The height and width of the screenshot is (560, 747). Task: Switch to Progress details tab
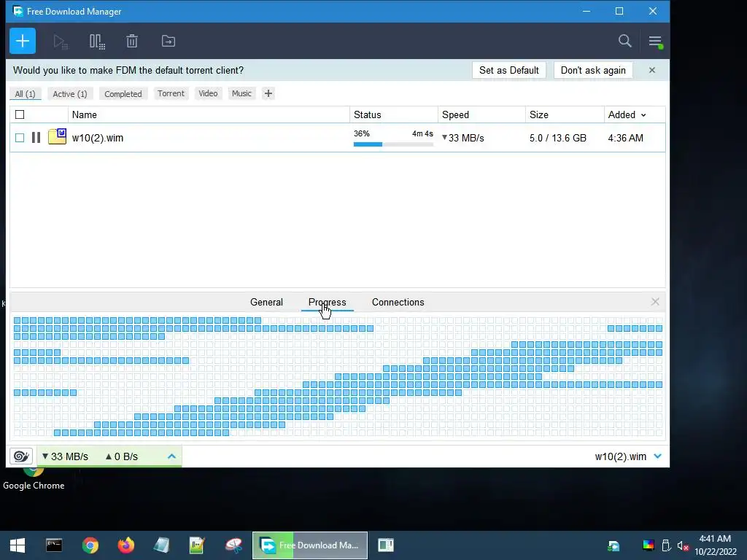[328, 303]
